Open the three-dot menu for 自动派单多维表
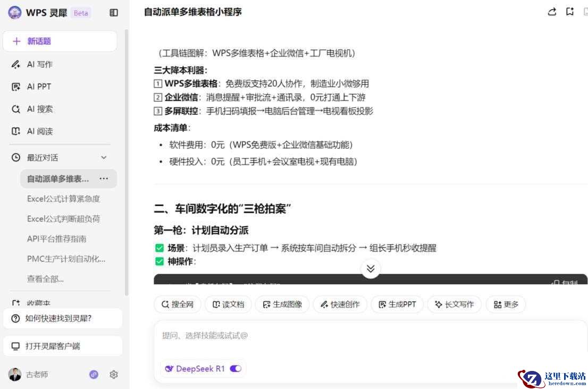588x389 pixels. click(x=104, y=179)
